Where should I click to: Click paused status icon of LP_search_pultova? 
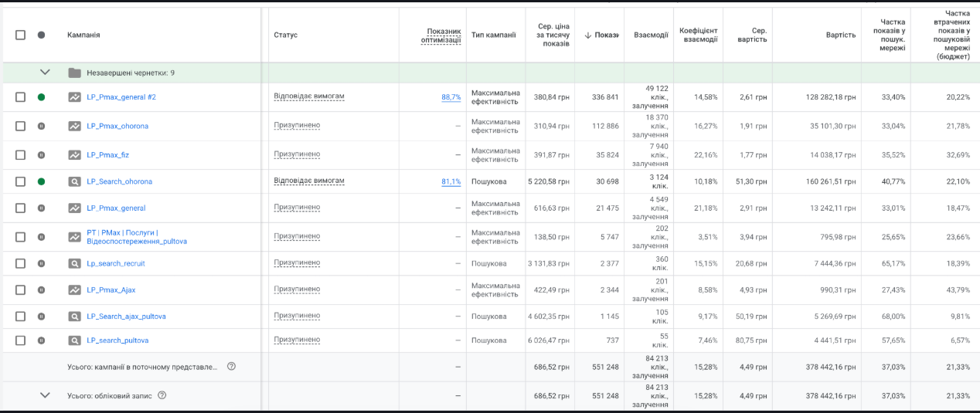pos(41,340)
